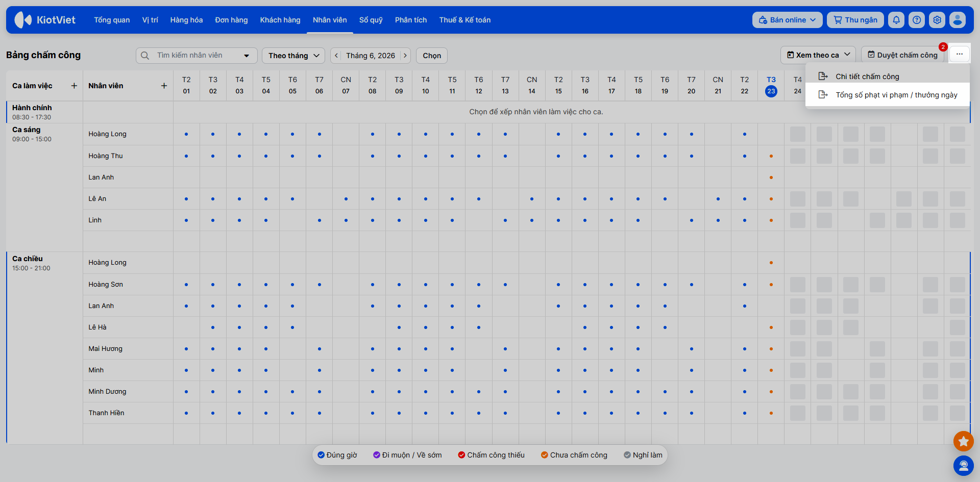The height and width of the screenshot is (482, 980).
Task: Open the Hàng hóa menu
Action: (186, 20)
